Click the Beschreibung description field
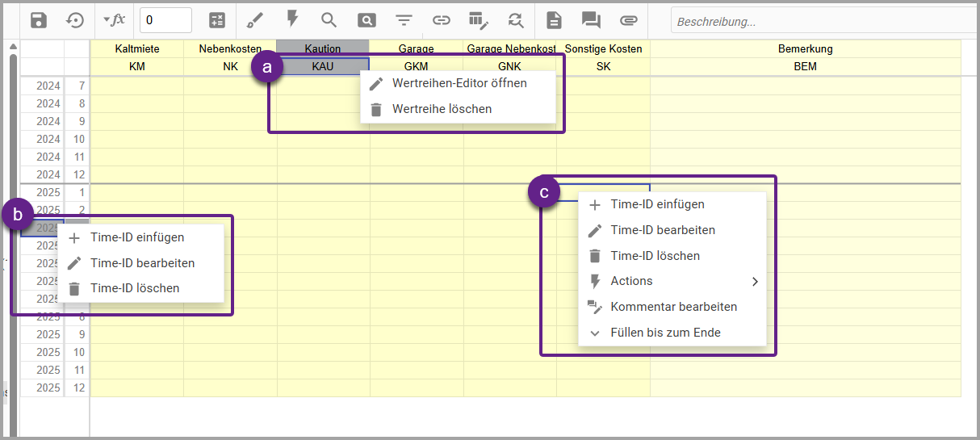 pos(823,21)
